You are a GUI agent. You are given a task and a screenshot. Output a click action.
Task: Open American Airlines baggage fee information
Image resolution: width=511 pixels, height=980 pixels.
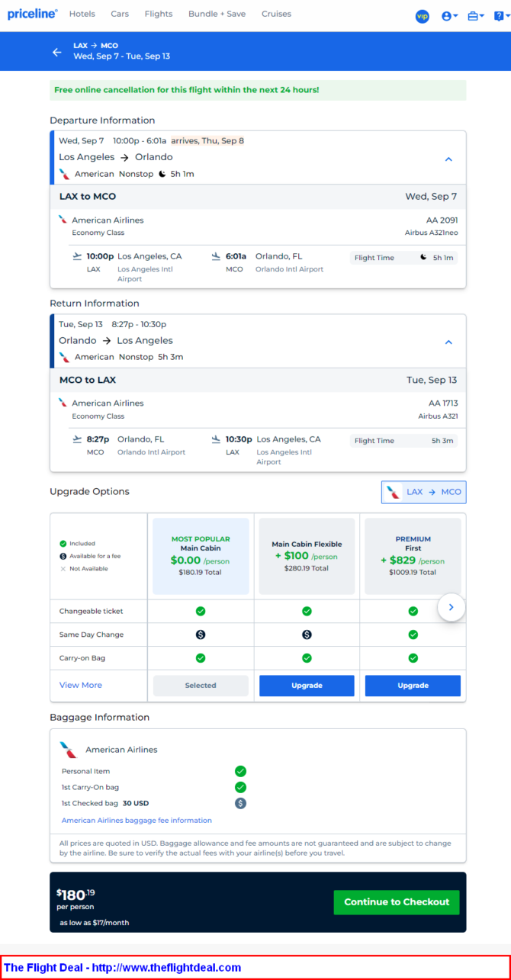click(137, 821)
